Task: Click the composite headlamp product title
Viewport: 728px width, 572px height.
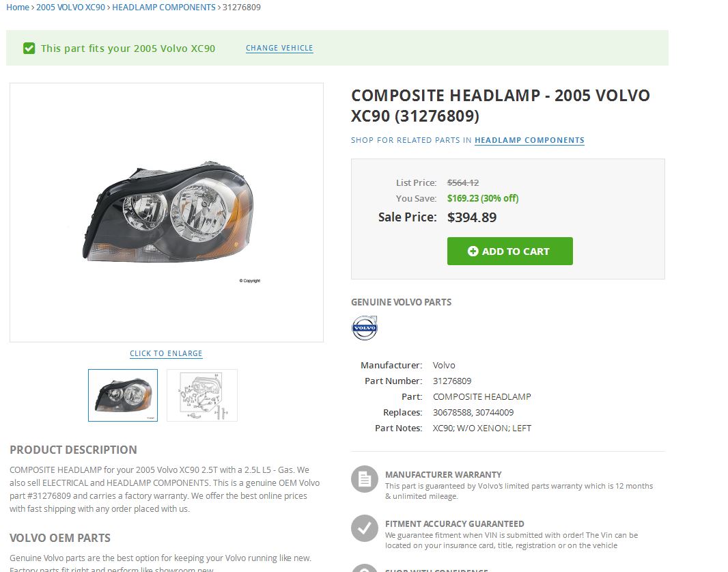Action: tap(500, 105)
